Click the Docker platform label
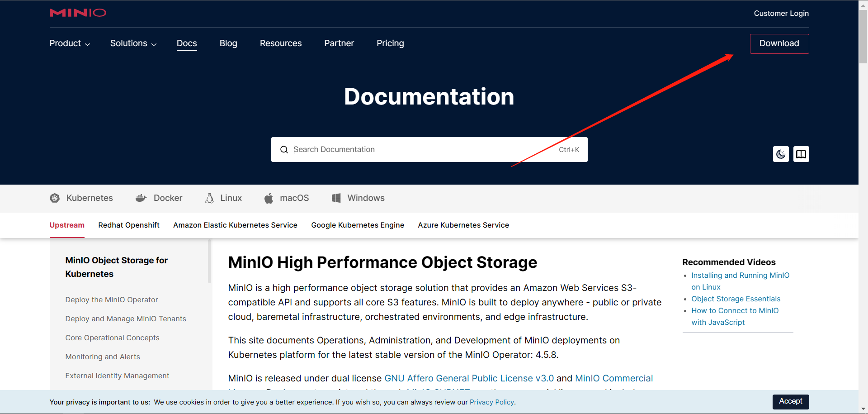 (168, 198)
